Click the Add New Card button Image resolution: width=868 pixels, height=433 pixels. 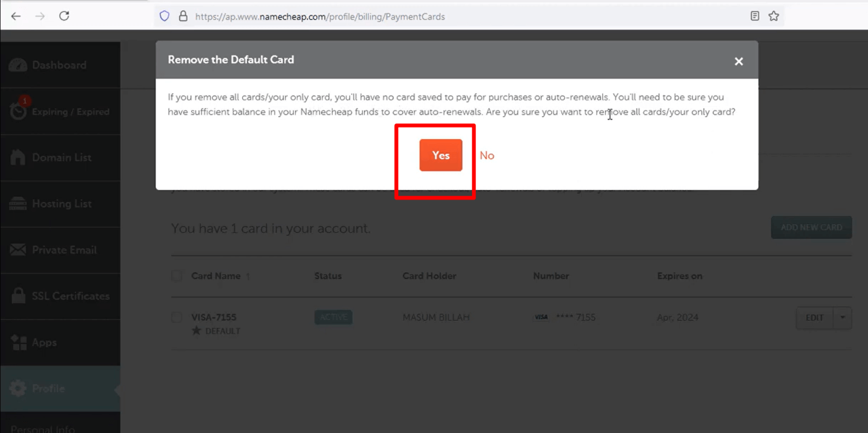811,227
